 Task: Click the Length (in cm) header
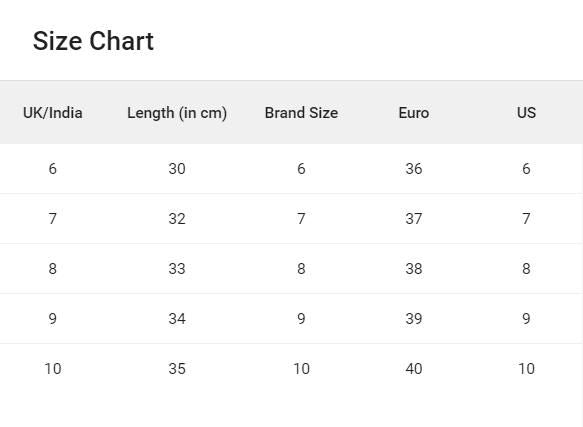point(177,113)
